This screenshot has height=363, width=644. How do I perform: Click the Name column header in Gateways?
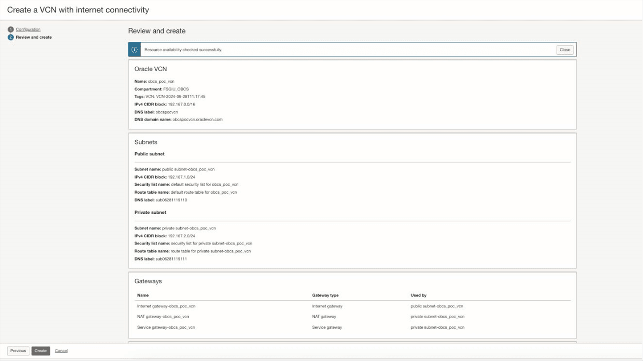point(143,296)
